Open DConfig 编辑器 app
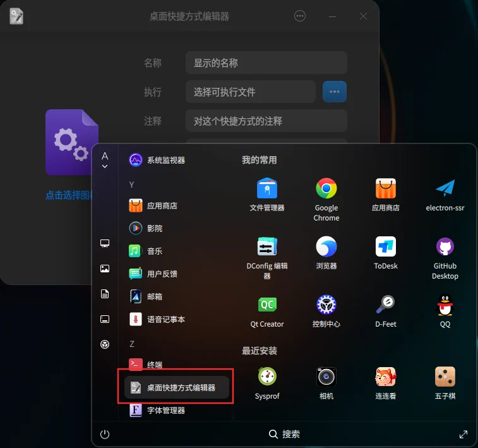478x448 pixels. pyautogui.click(x=266, y=258)
